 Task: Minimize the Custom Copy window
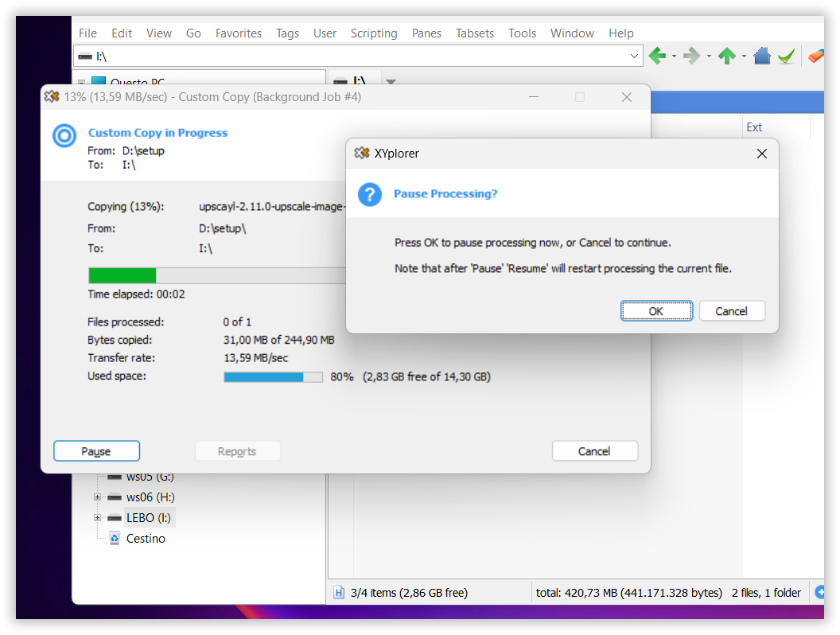point(534,97)
